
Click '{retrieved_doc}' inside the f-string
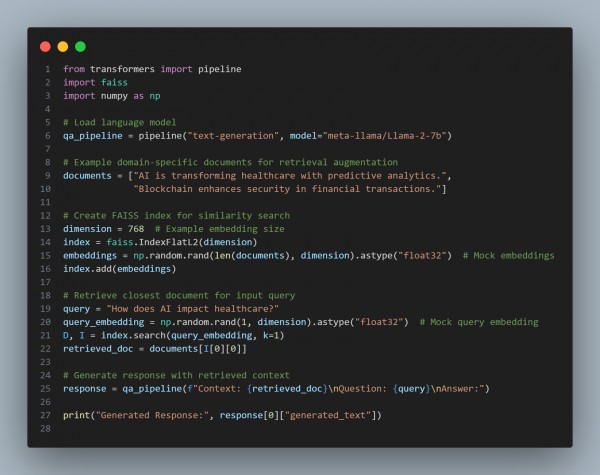[x=287, y=389]
